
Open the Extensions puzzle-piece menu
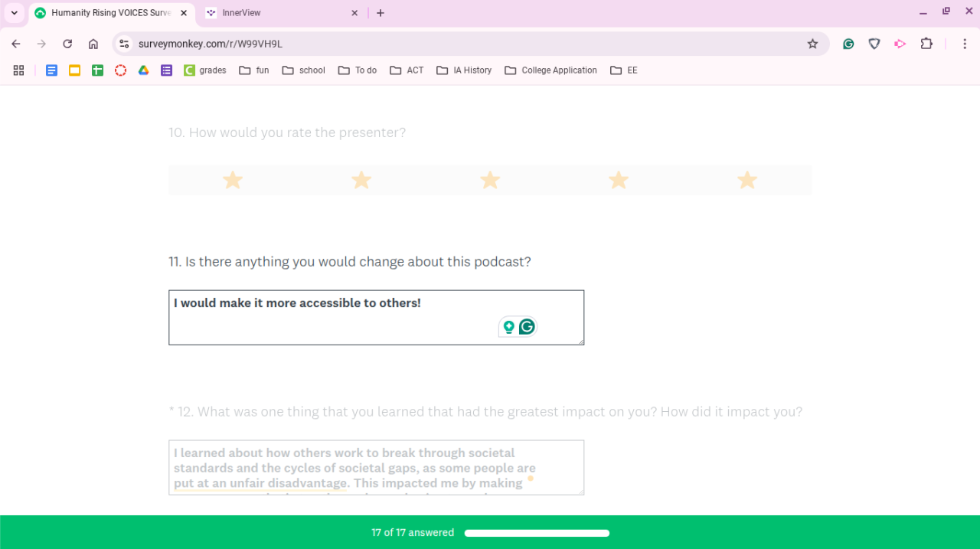926,44
